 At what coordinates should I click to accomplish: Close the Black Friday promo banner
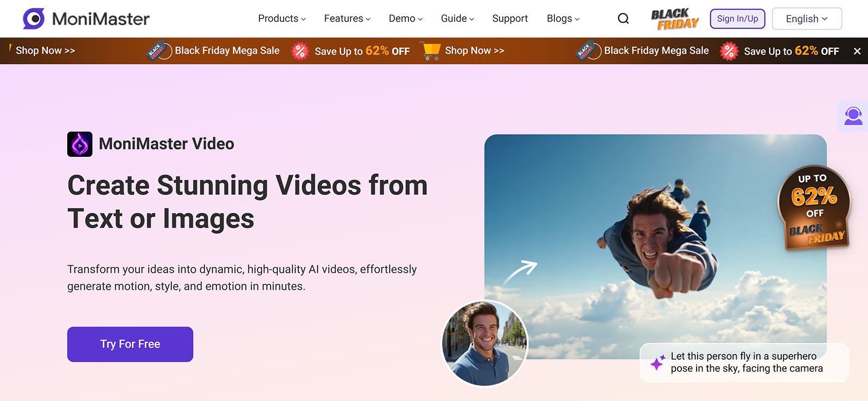tap(857, 51)
